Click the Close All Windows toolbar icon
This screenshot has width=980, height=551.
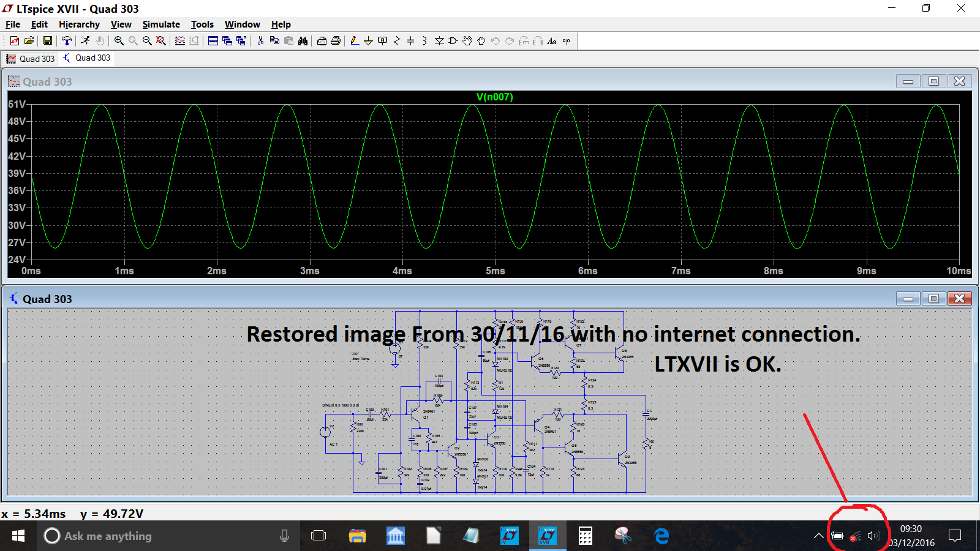click(241, 41)
